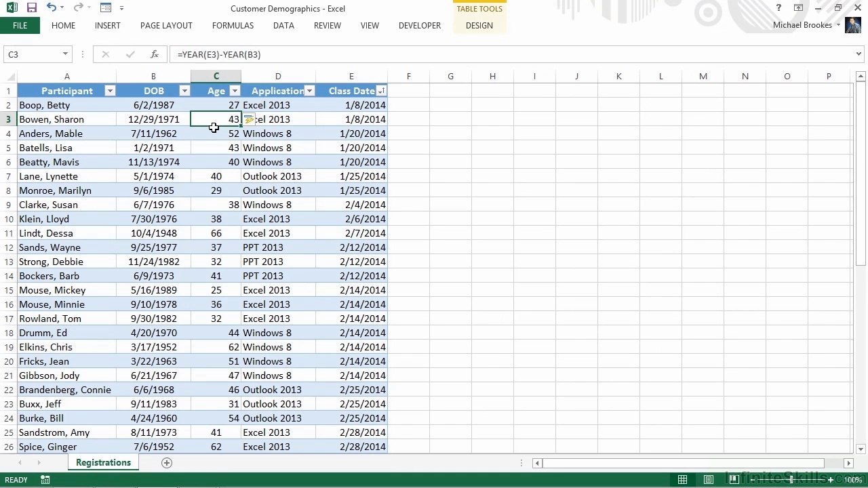Click the Michael Brookes account name
The height and width of the screenshot is (488, 868).
click(x=802, y=25)
